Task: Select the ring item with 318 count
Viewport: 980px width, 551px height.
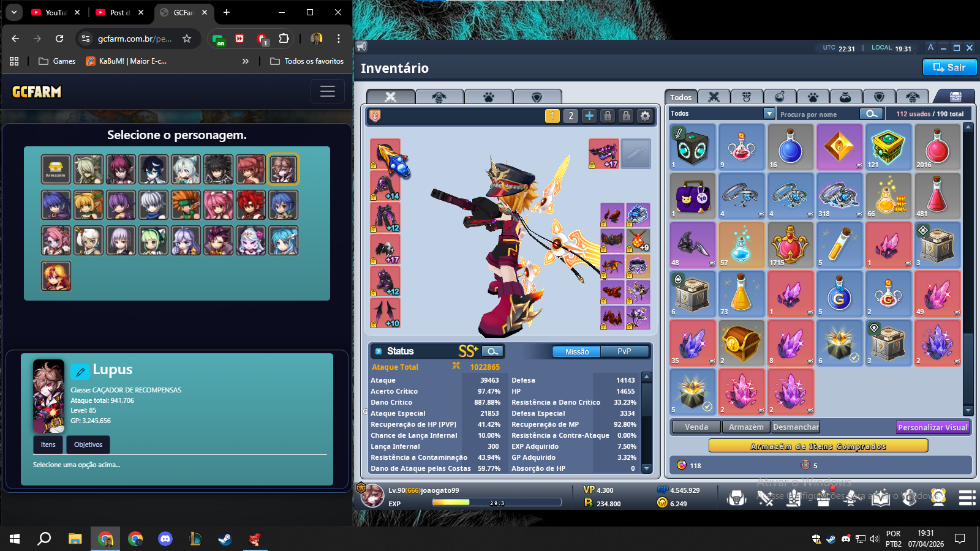Action: point(839,196)
